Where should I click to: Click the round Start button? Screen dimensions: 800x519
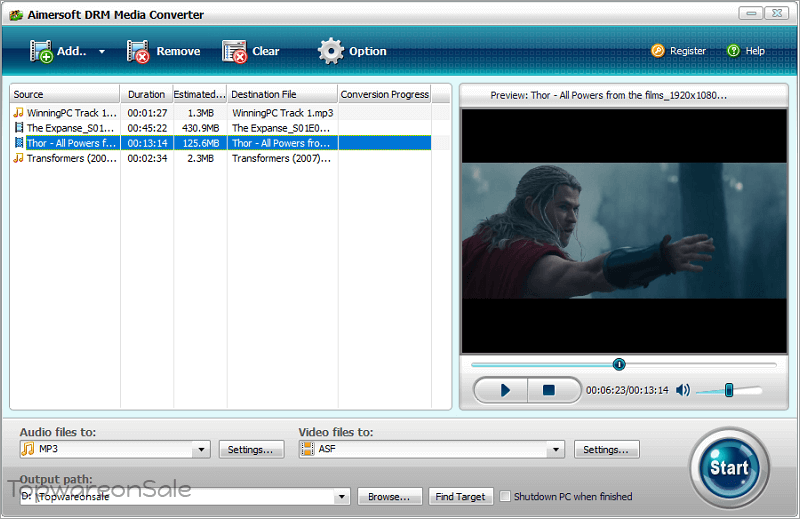coord(730,467)
